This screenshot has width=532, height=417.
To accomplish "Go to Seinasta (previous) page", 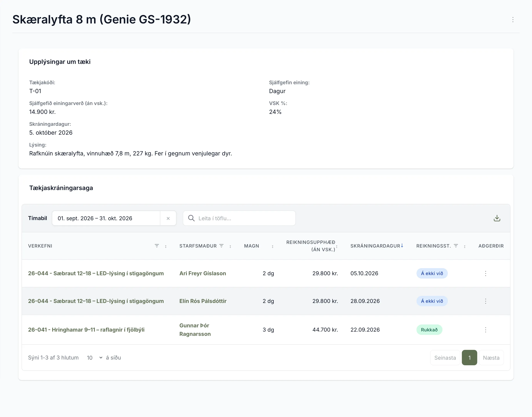I will [x=445, y=358].
